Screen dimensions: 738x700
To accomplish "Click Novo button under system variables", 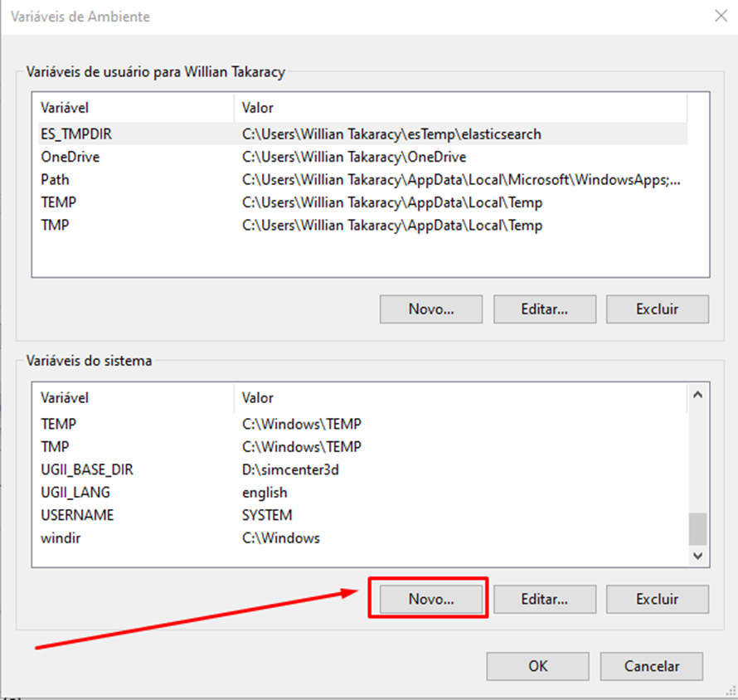I will [431, 599].
